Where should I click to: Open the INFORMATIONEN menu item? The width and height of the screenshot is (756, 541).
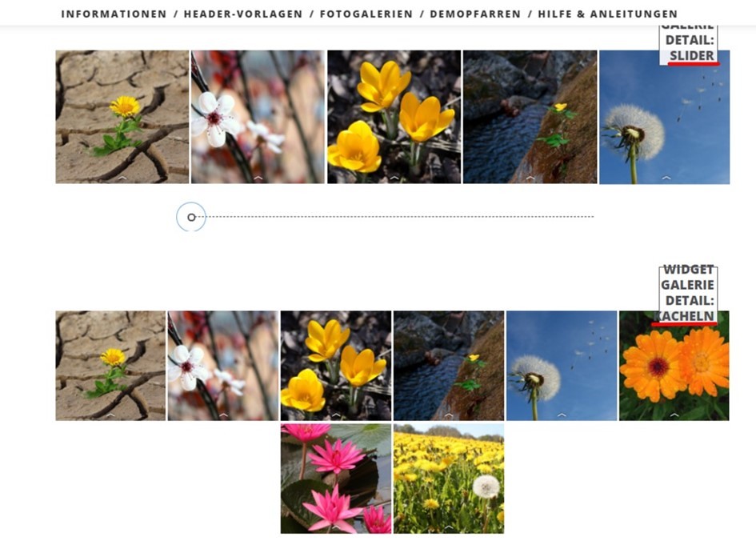tap(114, 14)
